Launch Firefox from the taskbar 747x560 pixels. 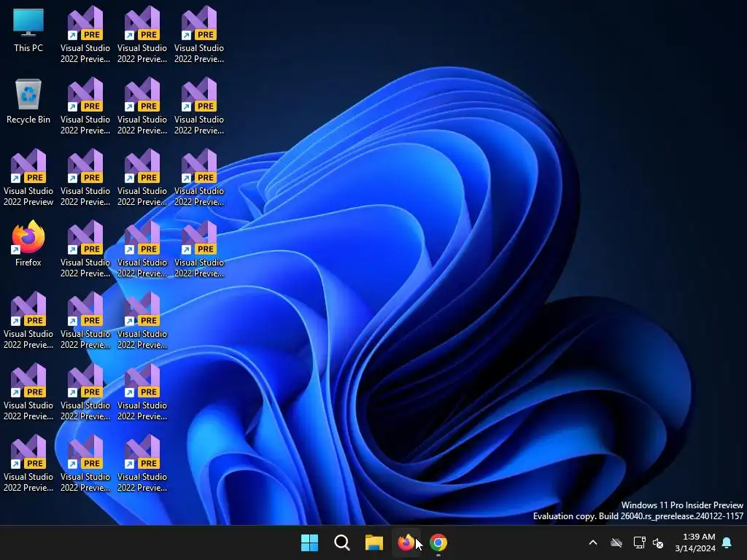coord(406,542)
